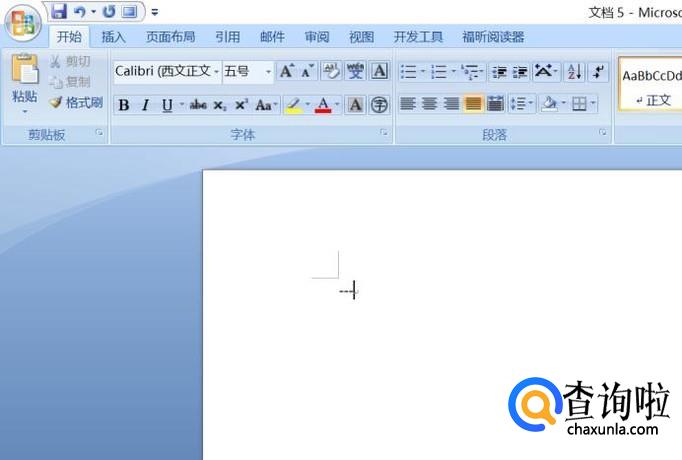Align text right
The image size is (682, 460).
point(451,104)
